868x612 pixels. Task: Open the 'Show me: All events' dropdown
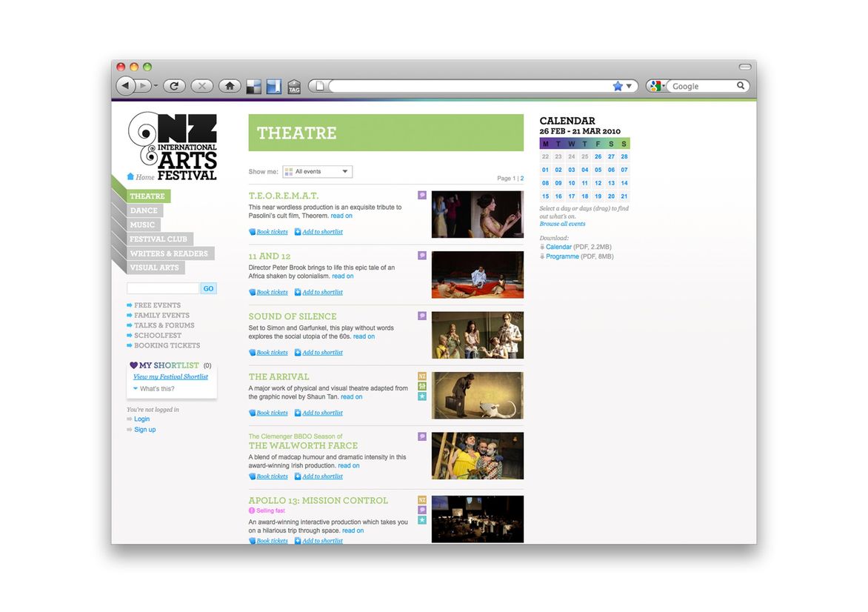point(317,172)
